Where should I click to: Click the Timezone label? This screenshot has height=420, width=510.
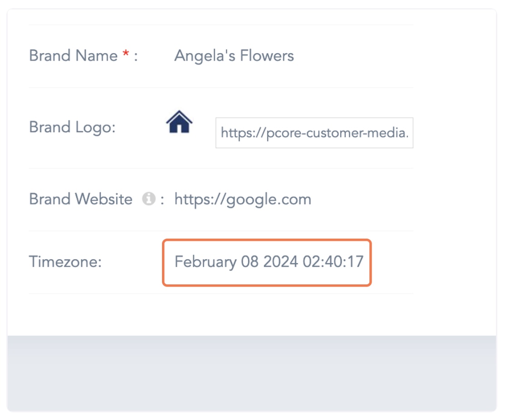pos(65,262)
